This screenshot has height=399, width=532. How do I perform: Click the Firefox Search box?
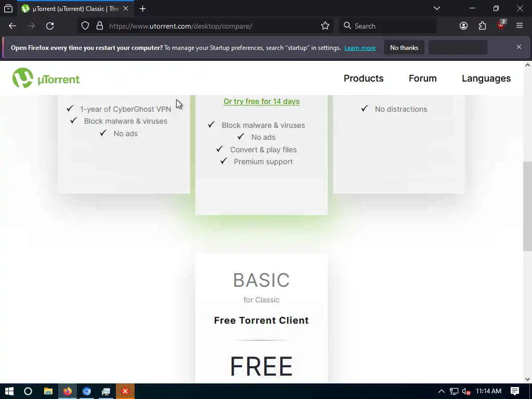tap(388, 26)
